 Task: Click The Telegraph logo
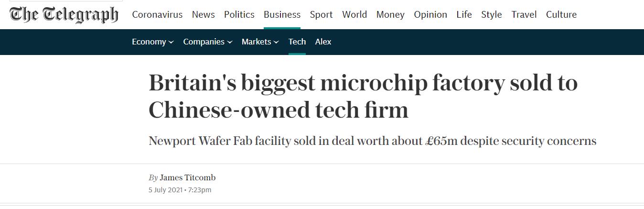pyautogui.click(x=64, y=14)
